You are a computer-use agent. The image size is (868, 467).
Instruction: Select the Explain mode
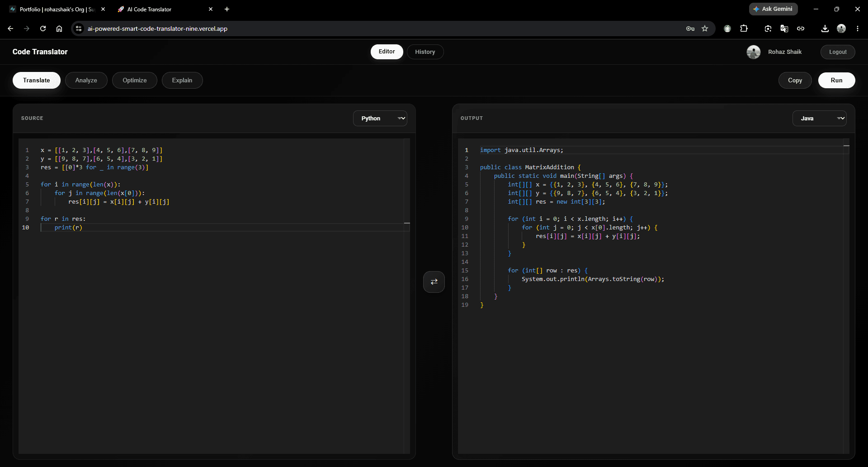coord(182,80)
